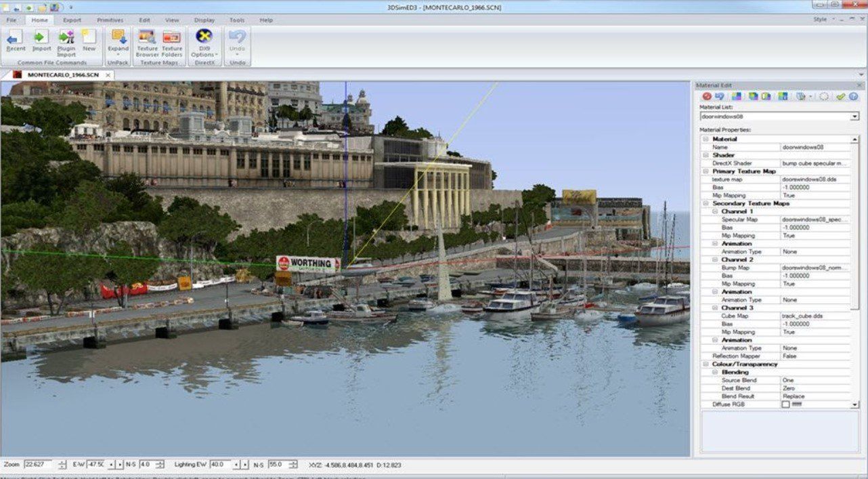This screenshot has height=479, width=868.
Task: Open the Export ribbon tab
Action: click(x=72, y=20)
